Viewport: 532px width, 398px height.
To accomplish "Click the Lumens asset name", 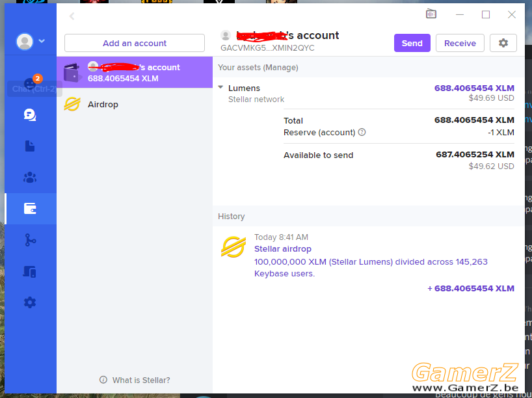I will click(x=244, y=88).
